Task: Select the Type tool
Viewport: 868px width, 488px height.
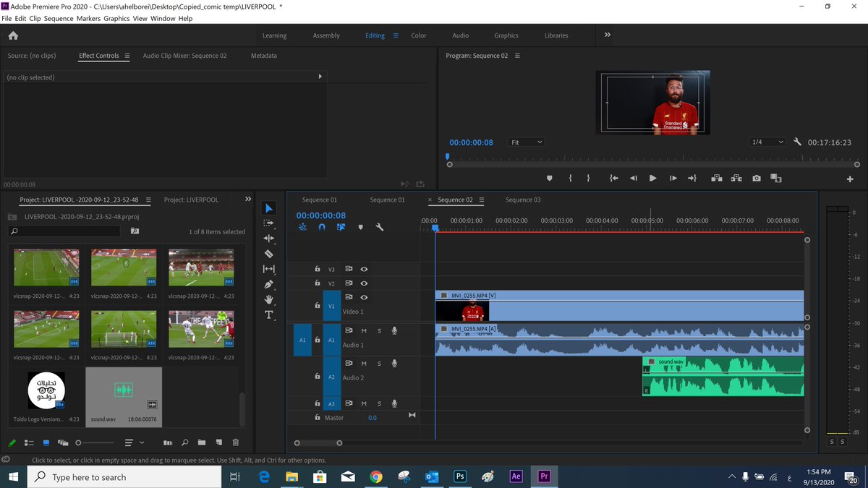Action: [x=269, y=314]
